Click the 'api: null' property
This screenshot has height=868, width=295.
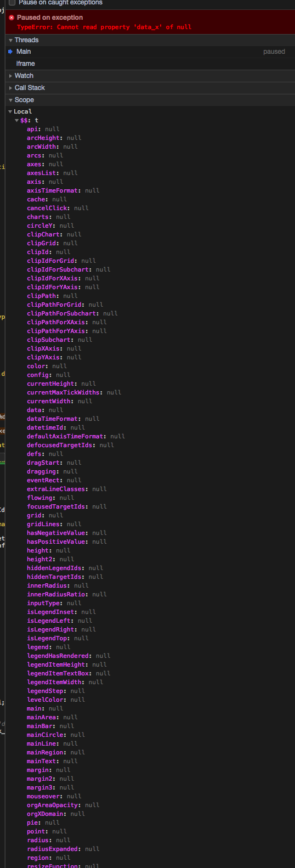[x=43, y=129]
